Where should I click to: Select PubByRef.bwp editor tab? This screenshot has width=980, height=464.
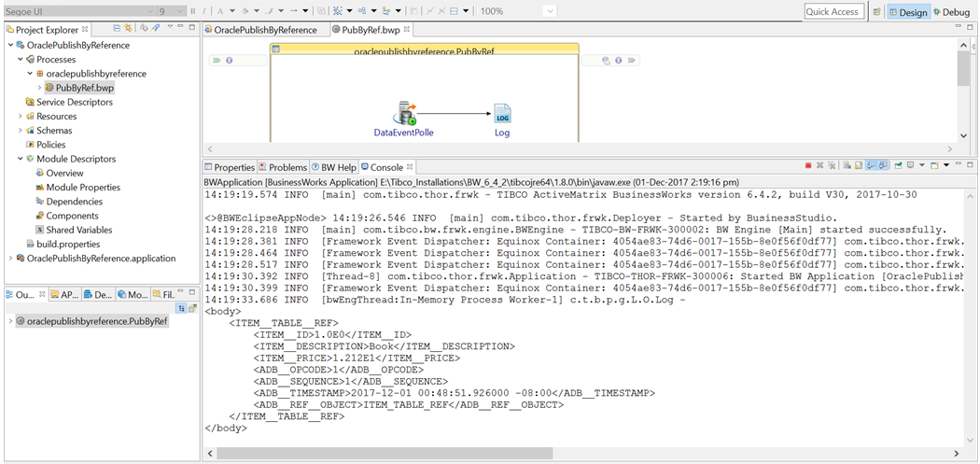(370, 29)
